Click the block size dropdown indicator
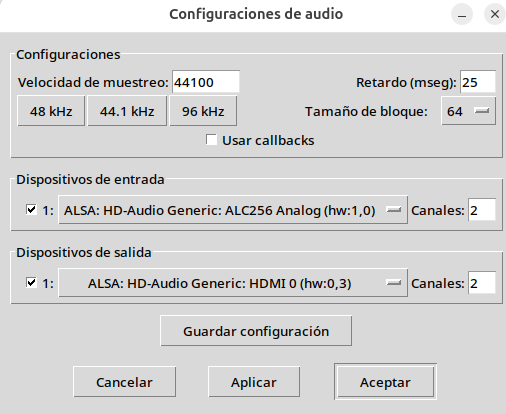The width and height of the screenshot is (506, 414). (x=482, y=111)
